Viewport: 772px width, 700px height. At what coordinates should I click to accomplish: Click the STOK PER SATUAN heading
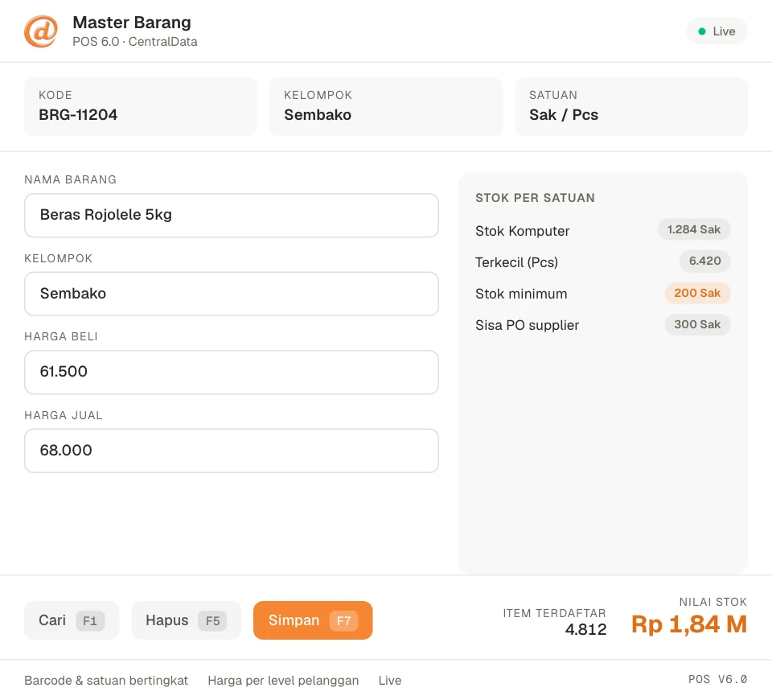536,198
